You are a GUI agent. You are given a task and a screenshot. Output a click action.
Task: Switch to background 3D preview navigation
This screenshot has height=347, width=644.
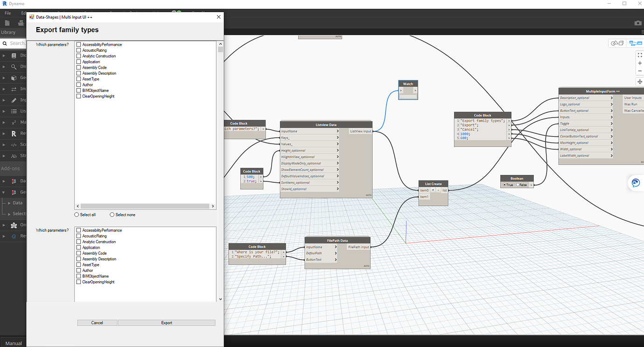(617, 43)
